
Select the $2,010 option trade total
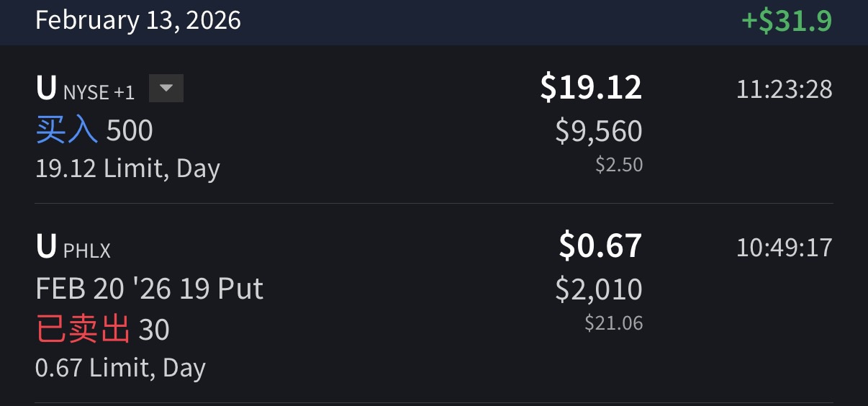[x=599, y=289]
